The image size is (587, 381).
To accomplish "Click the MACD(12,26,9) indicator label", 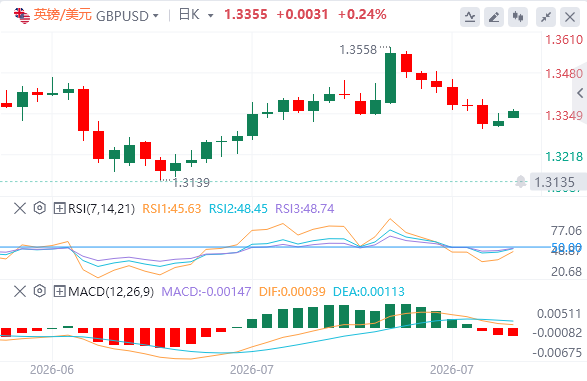I will (111, 292).
